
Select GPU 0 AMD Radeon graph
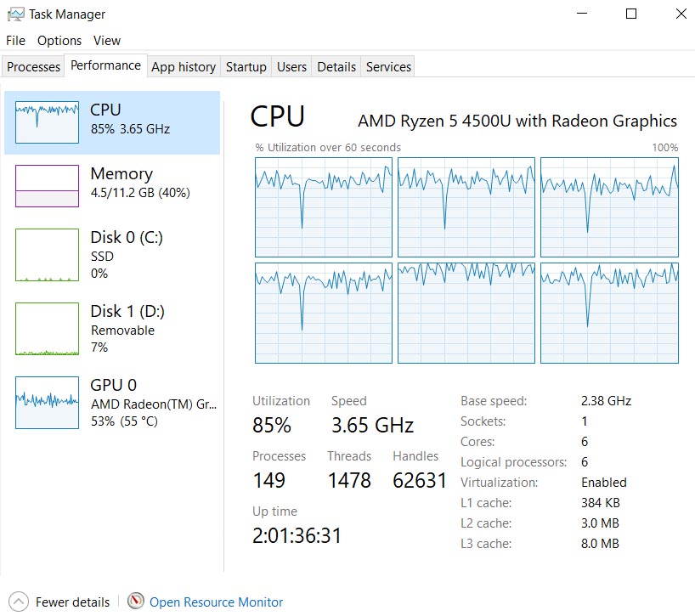(x=47, y=403)
